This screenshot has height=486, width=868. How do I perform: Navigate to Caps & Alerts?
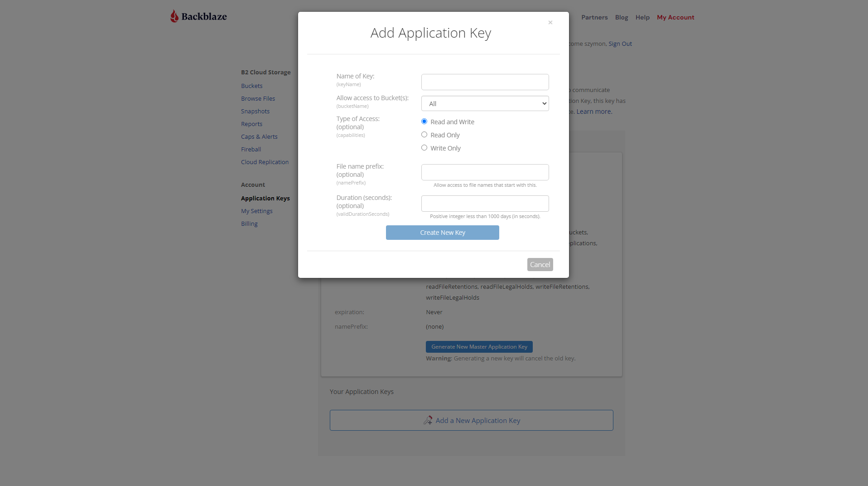click(x=259, y=136)
